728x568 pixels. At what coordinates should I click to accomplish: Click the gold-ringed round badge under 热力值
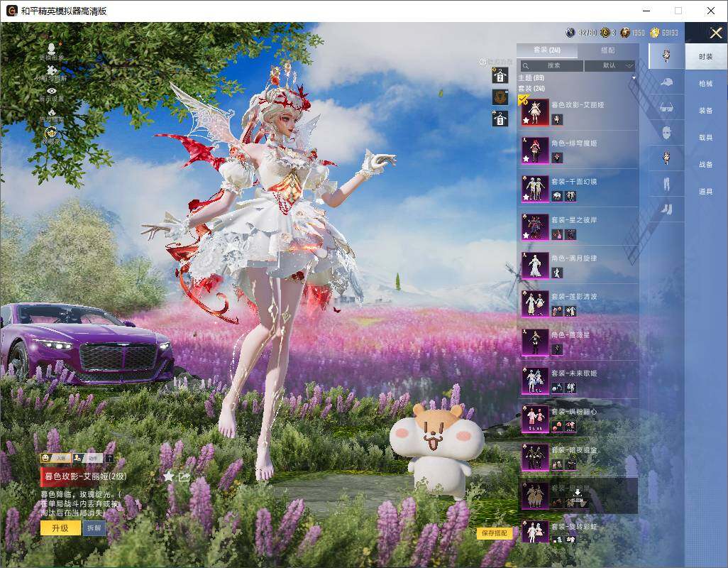51,133
